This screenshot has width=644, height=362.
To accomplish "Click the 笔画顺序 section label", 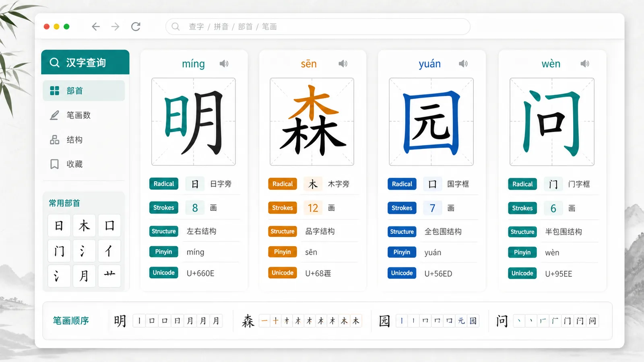I will [x=71, y=321].
